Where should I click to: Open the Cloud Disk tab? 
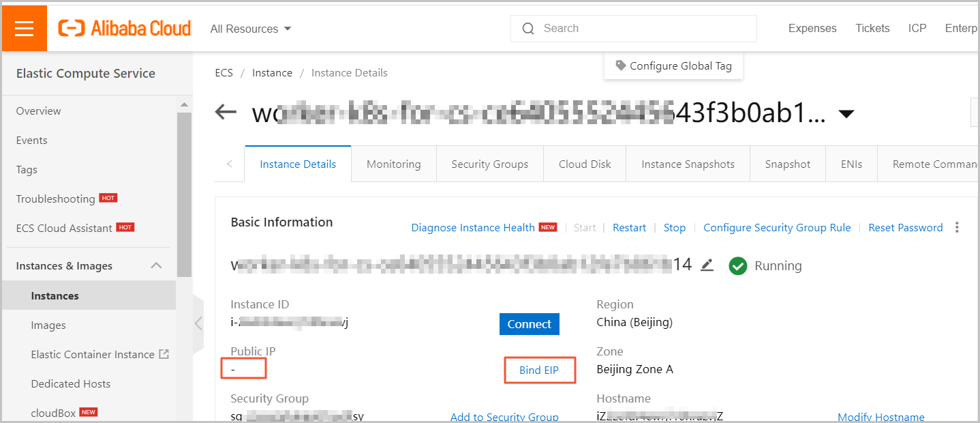[585, 164]
